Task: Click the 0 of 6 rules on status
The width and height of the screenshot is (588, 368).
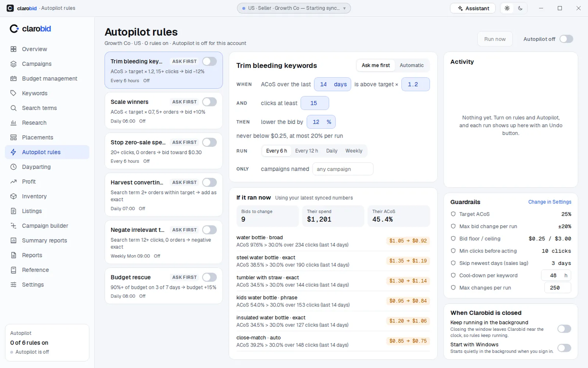Action: point(29,343)
